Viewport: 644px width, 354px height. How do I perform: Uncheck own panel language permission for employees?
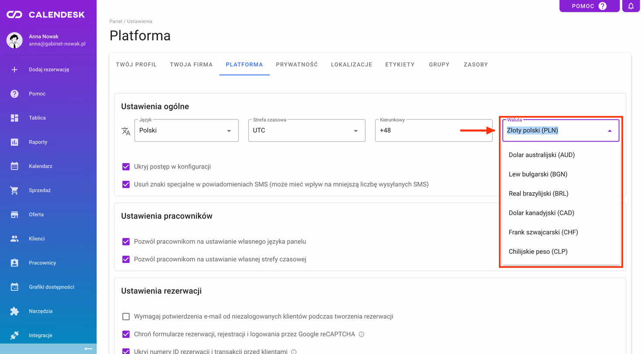pos(126,242)
